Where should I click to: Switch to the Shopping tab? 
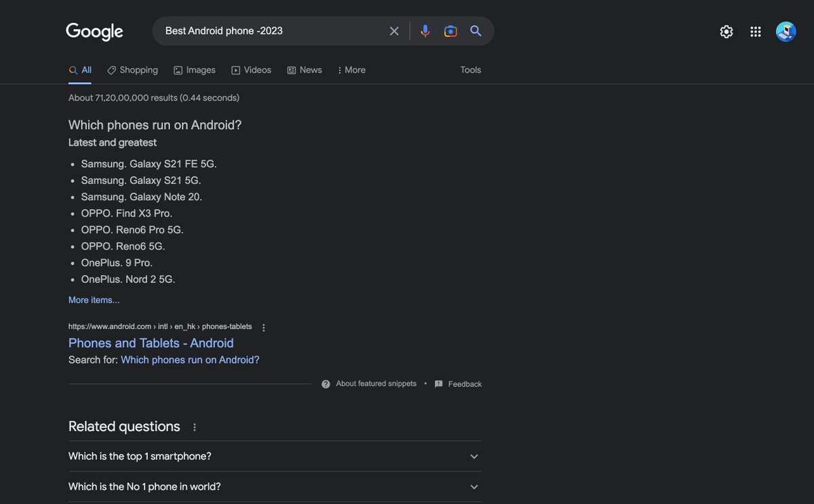pos(132,70)
